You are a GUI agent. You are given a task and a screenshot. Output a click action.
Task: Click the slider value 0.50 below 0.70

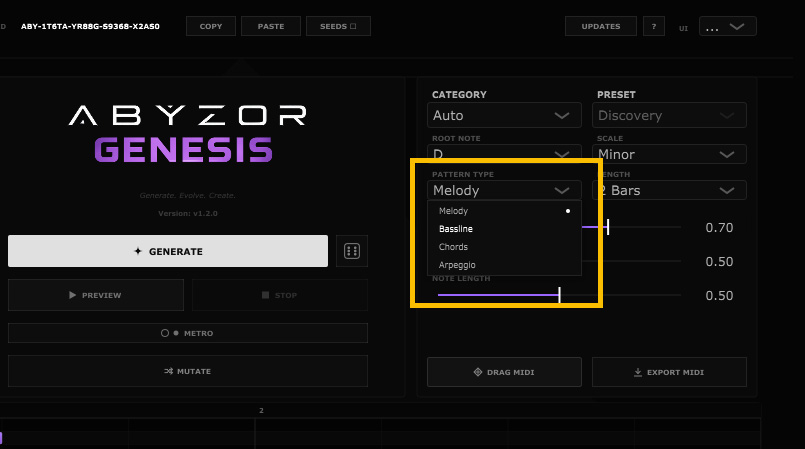tap(719, 262)
